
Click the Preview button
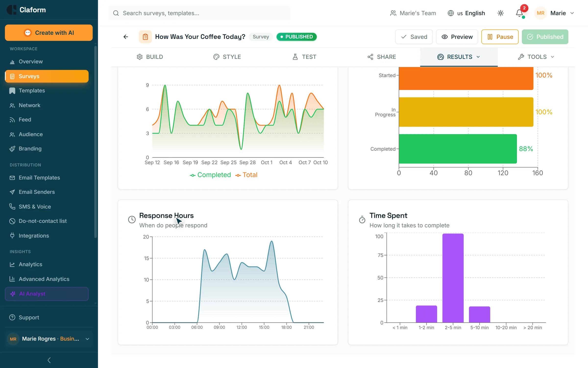click(x=457, y=37)
